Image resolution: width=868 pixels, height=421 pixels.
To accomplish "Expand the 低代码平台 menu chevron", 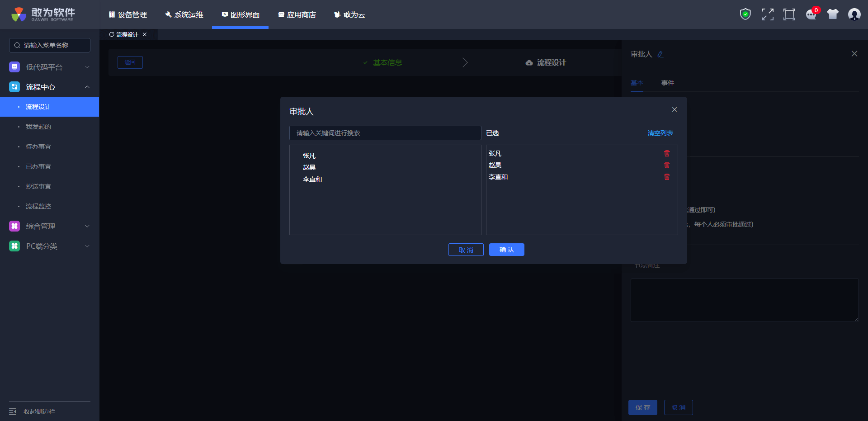I will (87, 67).
